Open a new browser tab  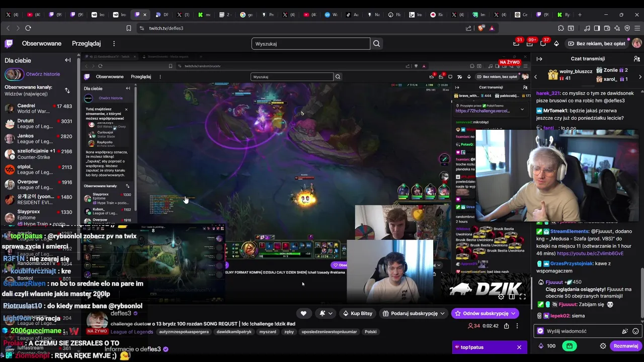click(580, 15)
